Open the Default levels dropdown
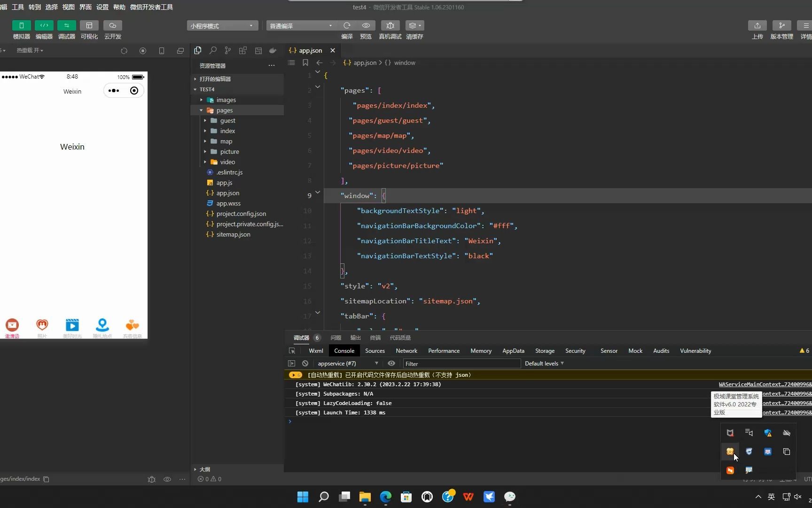Viewport: 812px width, 508px height. click(544, 363)
